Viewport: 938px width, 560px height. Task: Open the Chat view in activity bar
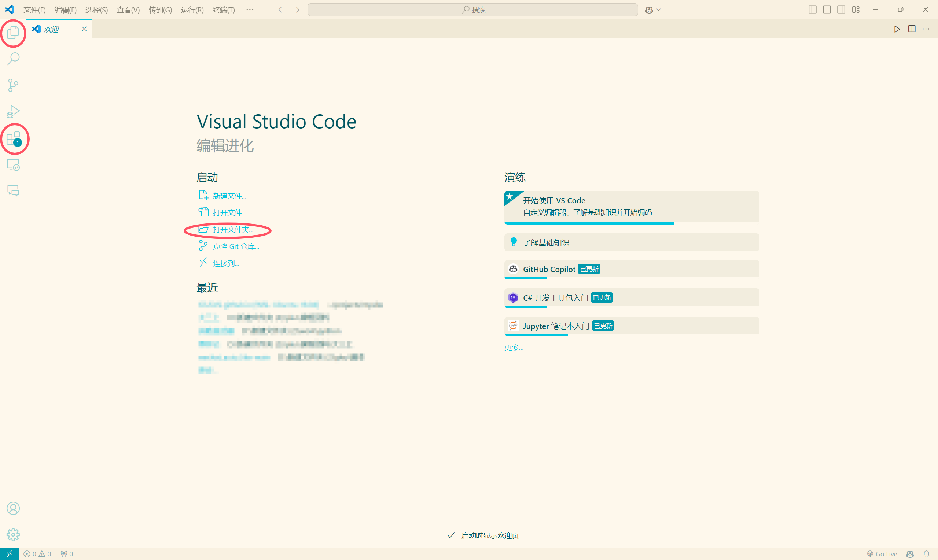(13, 190)
